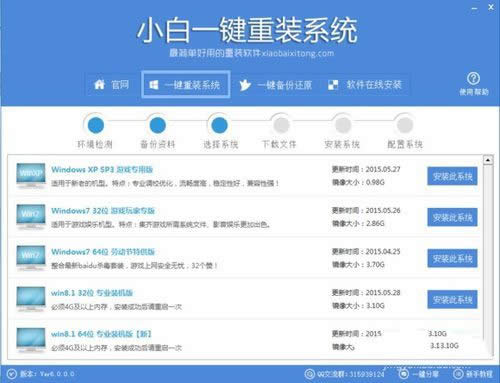Click the 下载文件 step circle
This screenshot has height=383, width=500.
pos(281,125)
